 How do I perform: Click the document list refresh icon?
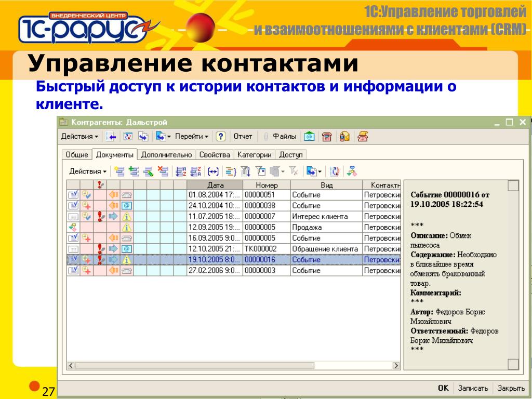pyautogui.click(x=335, y=171)
